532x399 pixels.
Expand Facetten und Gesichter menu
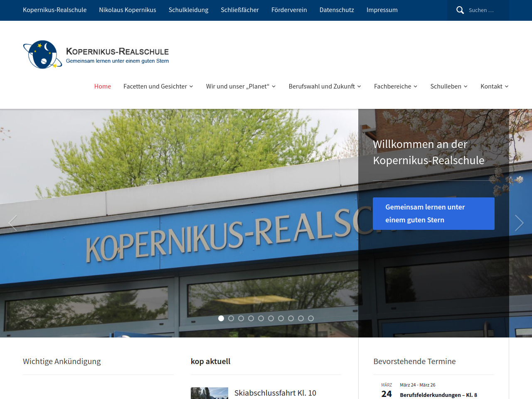point(158,86)
